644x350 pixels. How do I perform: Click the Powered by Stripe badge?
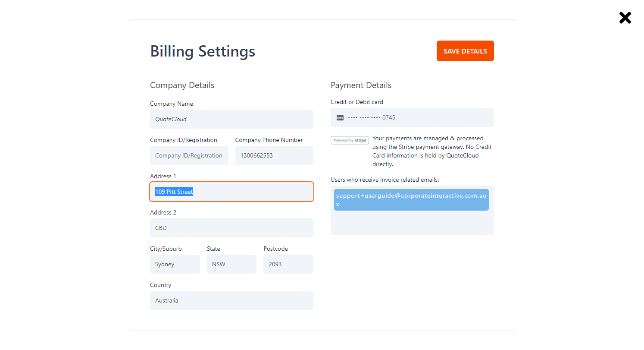pyautogui.click(x=350, y=140)
